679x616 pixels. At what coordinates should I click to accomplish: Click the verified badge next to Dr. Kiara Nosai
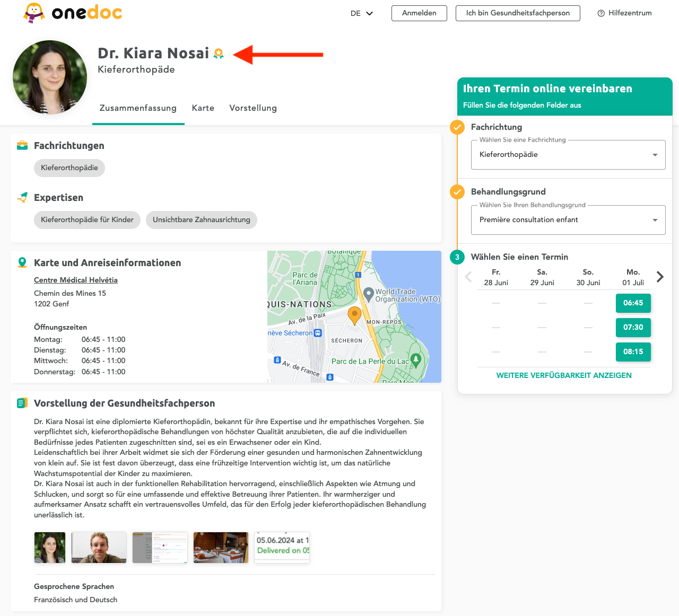point(219,54)
